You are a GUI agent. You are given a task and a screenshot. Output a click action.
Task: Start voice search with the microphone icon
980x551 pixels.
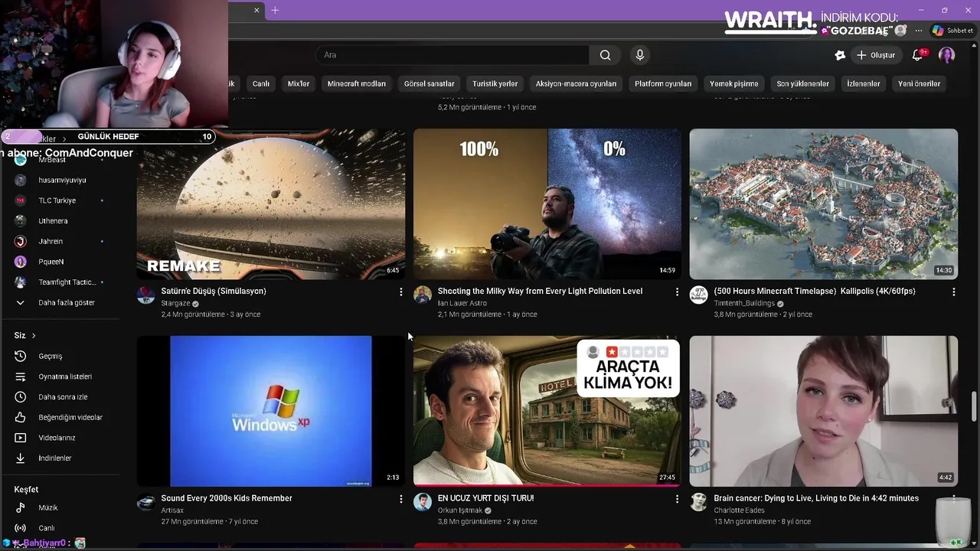(640, 55)
